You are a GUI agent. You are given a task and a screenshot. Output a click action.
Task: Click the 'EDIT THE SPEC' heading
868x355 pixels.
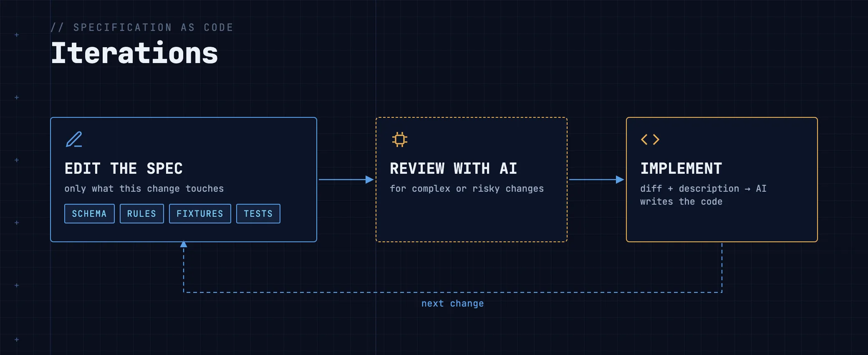click(x=124, y=169)
